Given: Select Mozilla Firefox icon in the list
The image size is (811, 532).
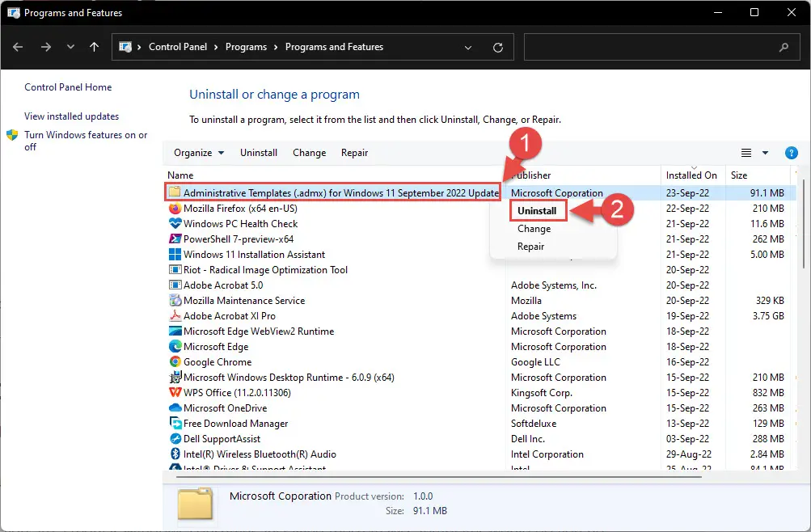Looking at the screenshot, I should (x=175, y=209).
